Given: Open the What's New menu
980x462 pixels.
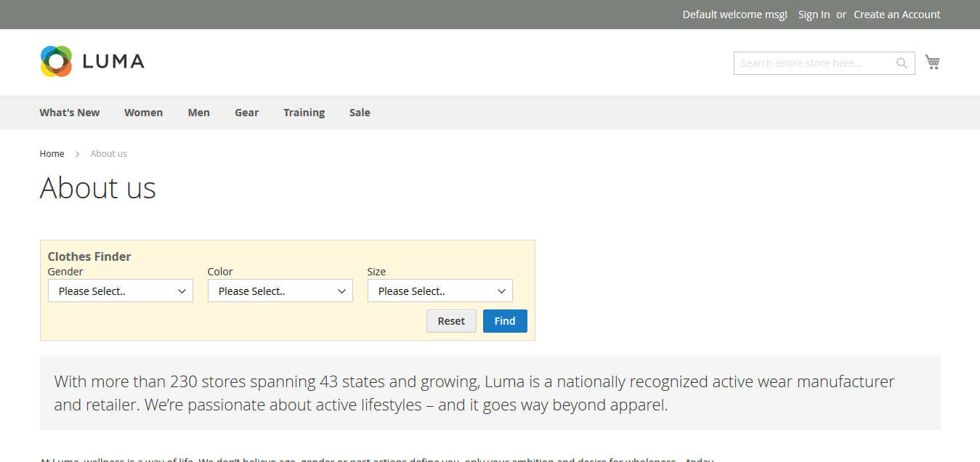Looking at the screenshot, I should coord(70,113).
